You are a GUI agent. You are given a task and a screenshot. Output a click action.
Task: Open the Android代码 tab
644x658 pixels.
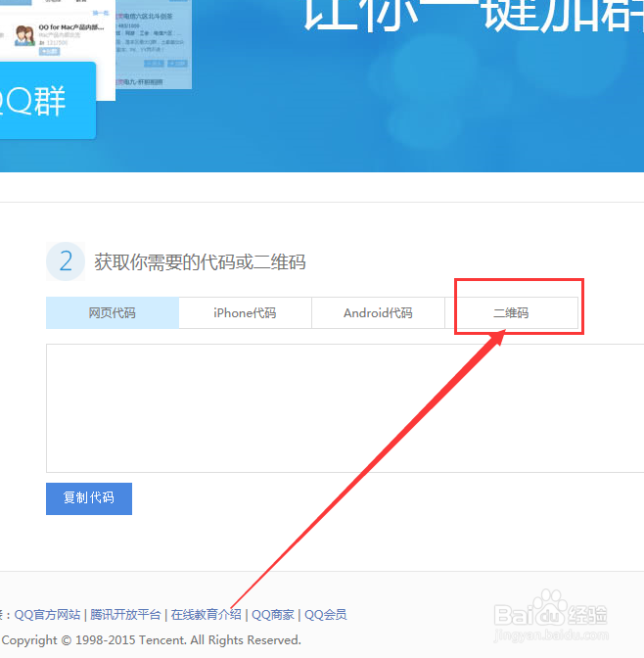click(378, 313)
